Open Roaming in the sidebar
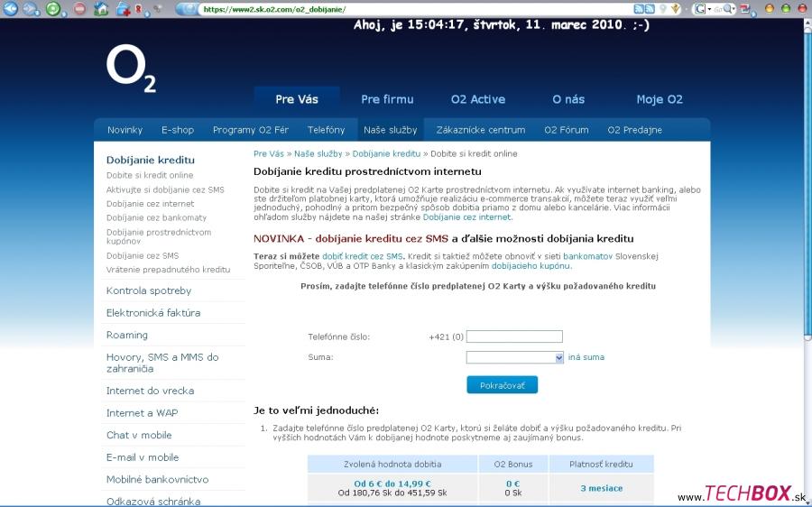The width and height of the screenshot is (812, 507). click(x=127, y=335)
